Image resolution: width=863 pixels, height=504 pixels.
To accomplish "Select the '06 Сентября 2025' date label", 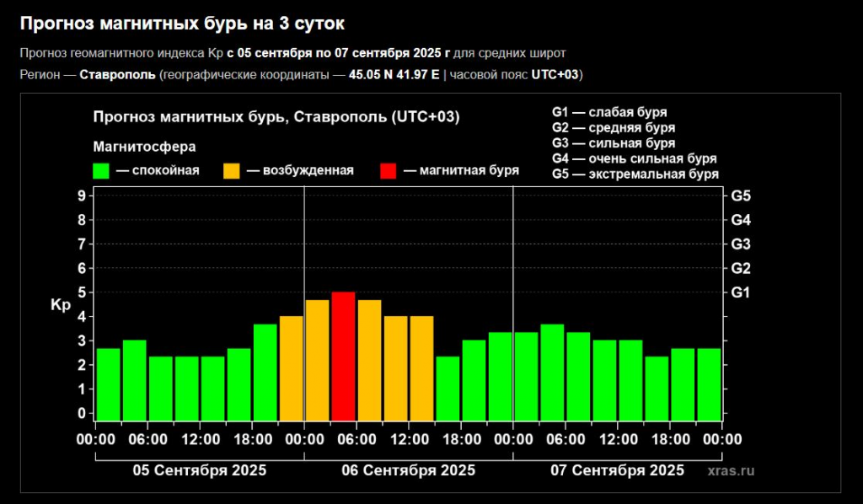I will pyautogui.click(x=408, y=470).
